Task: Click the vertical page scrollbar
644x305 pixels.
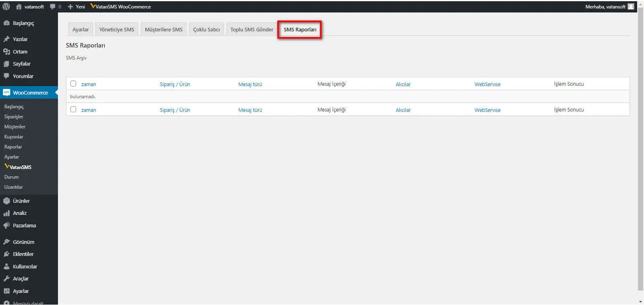Action: (x=640, y=149)
